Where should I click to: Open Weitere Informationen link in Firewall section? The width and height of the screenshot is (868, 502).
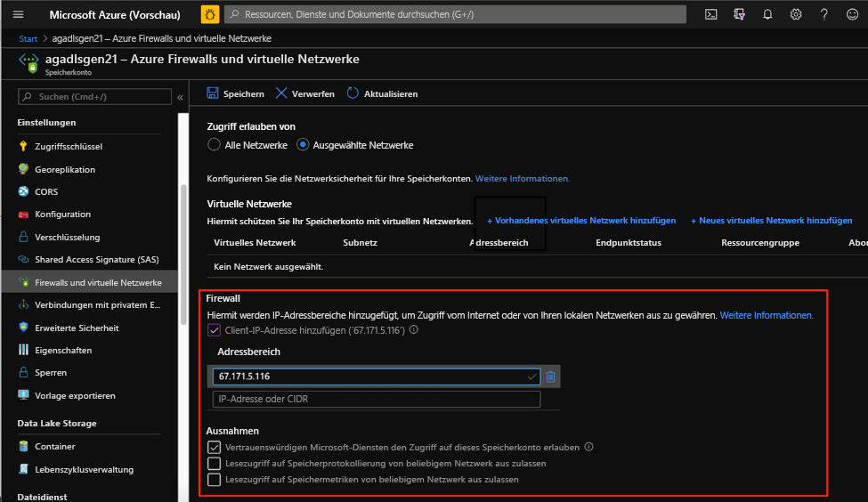pyautogui.click(x=767, y=315)
